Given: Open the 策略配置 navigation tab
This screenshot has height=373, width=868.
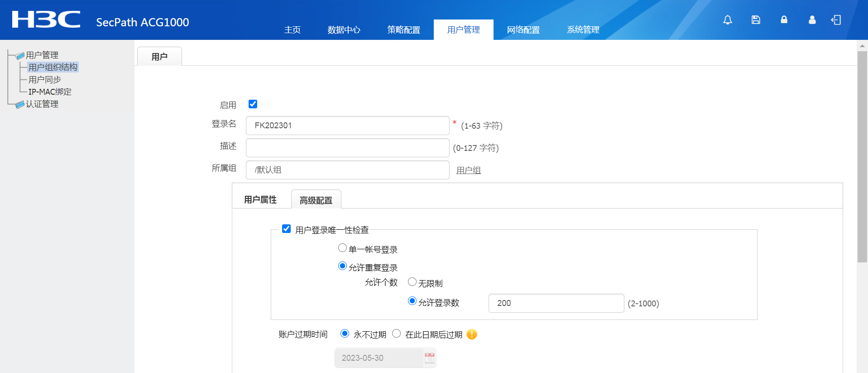Looking at the screenshot, I should [404, 30].
